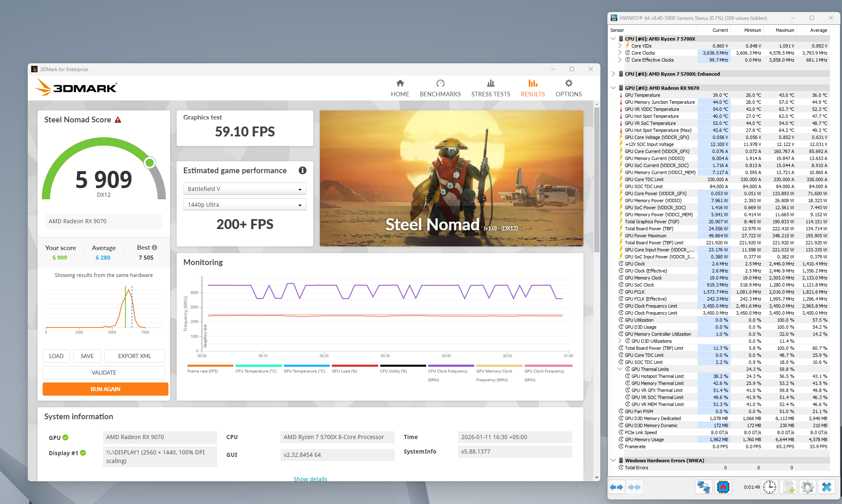Start logging with the sheet-plus icon

click(x=789, y=487)
